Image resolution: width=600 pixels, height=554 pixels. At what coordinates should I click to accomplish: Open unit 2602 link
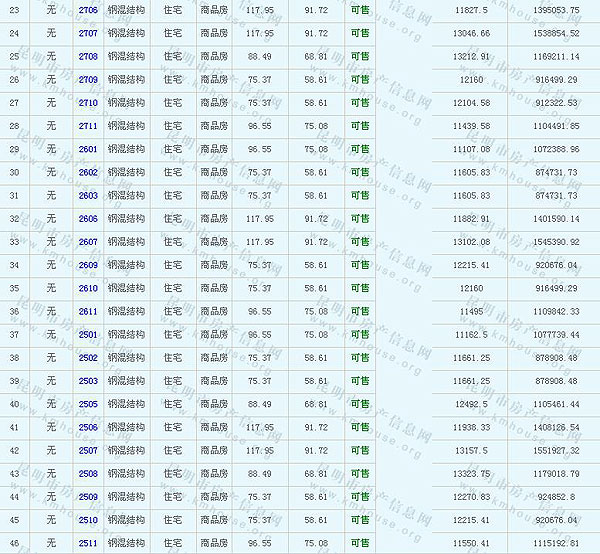click(88, 172)
